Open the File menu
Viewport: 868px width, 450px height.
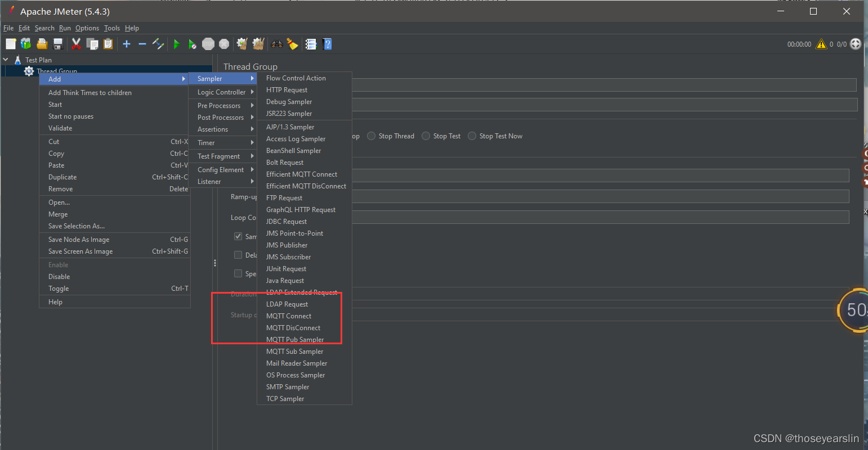click(8, 28)
